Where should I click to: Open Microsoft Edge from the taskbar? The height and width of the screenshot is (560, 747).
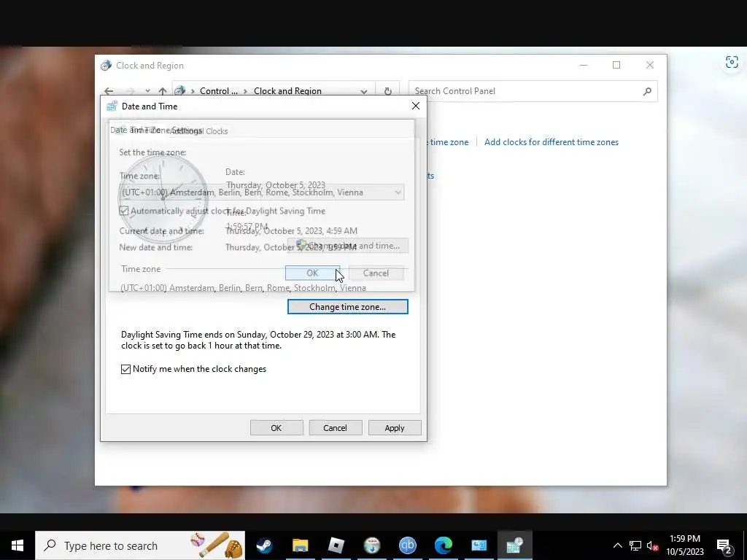coord(443,545)
